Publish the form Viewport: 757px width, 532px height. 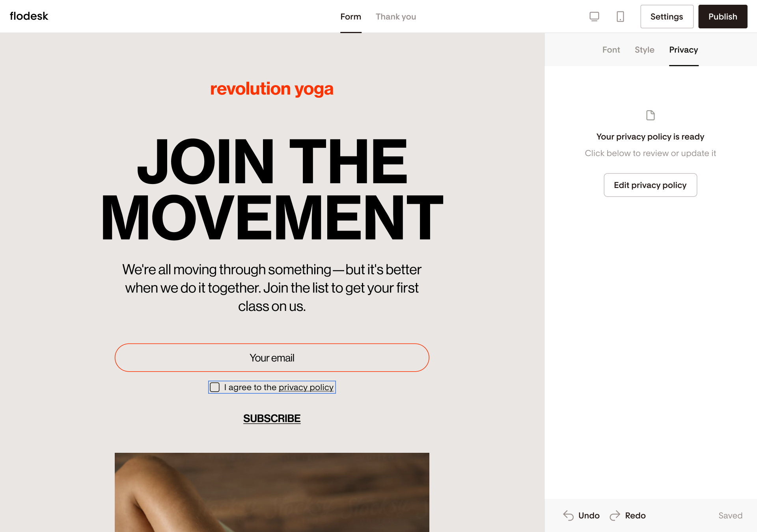(723, 17)
